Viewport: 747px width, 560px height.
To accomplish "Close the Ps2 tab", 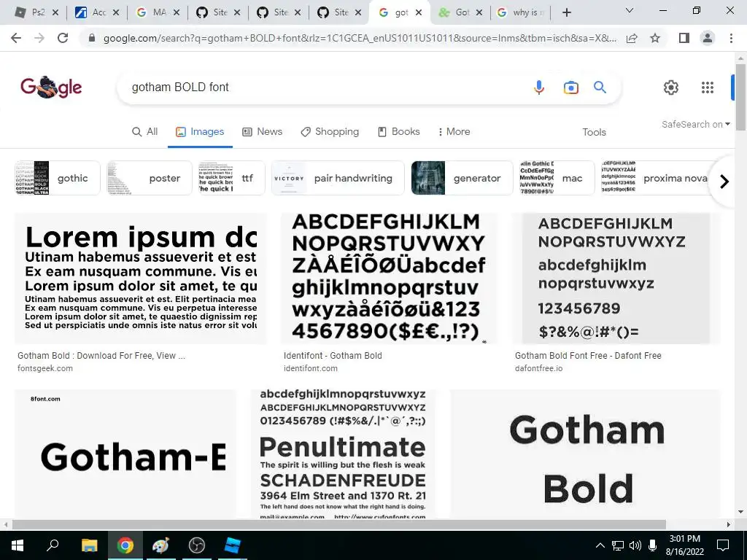I will [x=55, y=12].
